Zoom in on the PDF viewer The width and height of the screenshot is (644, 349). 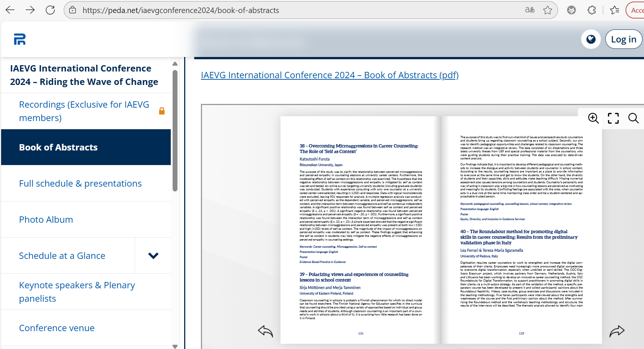[593, 118]
